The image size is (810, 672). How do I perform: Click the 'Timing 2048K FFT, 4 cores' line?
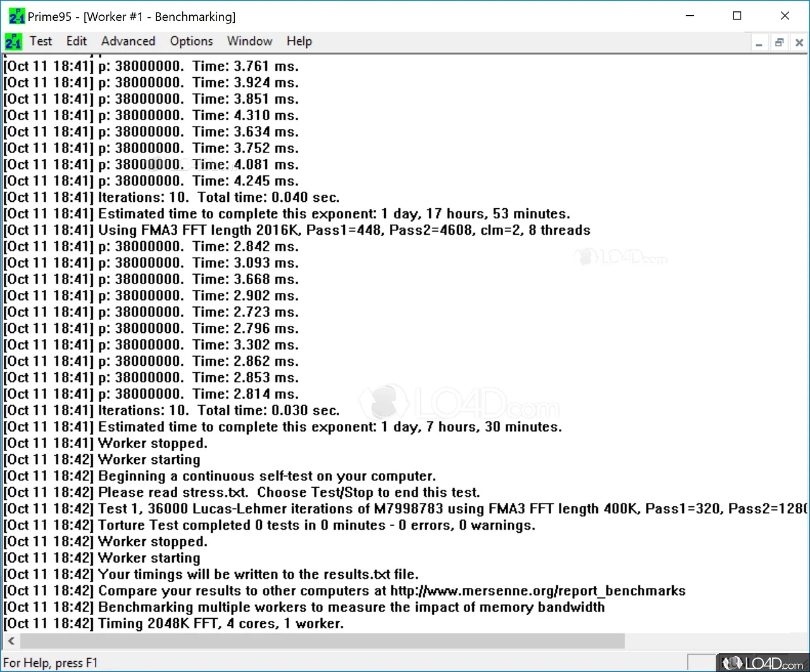[174, 625]
